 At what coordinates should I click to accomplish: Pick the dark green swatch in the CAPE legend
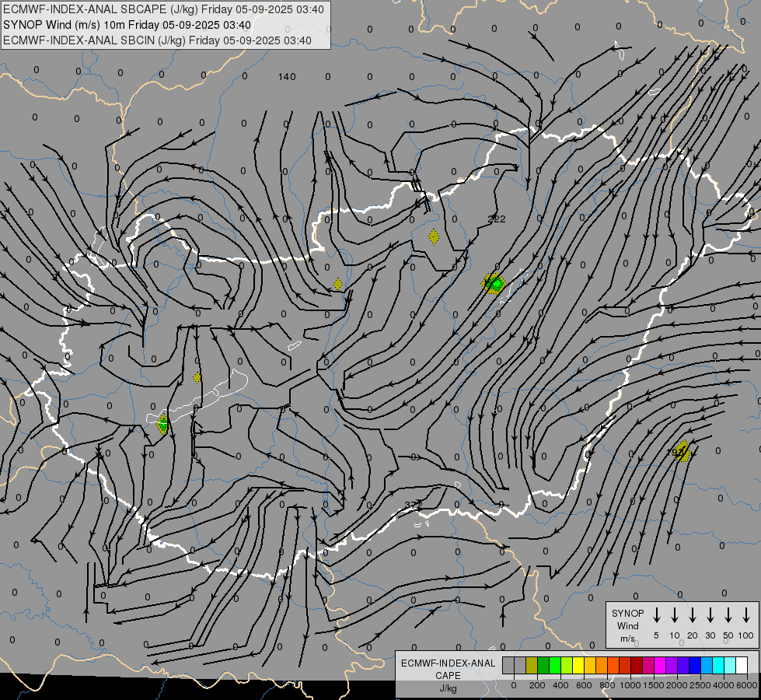[543, 666]
